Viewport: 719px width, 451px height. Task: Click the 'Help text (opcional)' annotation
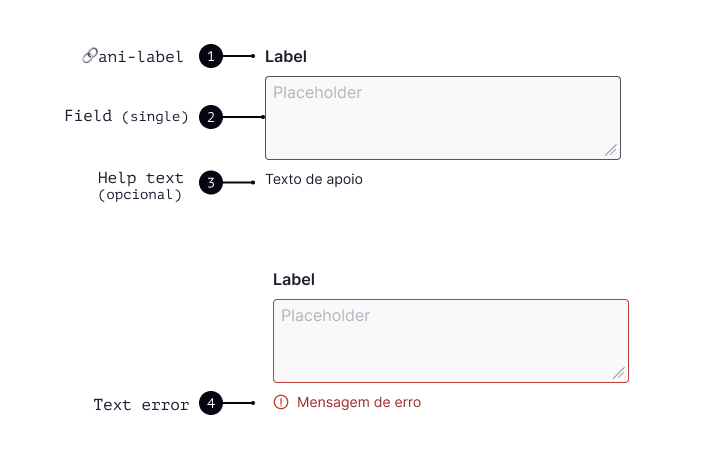pos(140,186)
